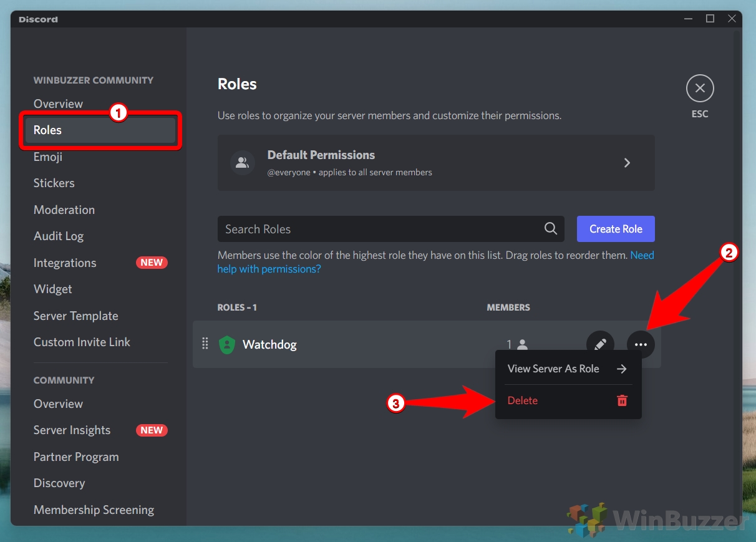Open the server Overview settings
The image size is (756, 542).
(x=58, y=104)
